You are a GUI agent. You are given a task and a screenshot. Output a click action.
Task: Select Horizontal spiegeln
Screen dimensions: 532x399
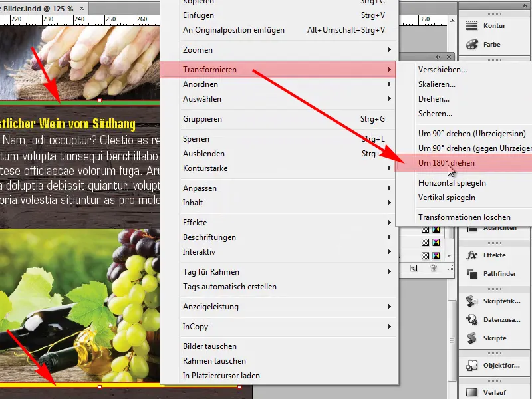pyautogui.click(x=464, y=183)
